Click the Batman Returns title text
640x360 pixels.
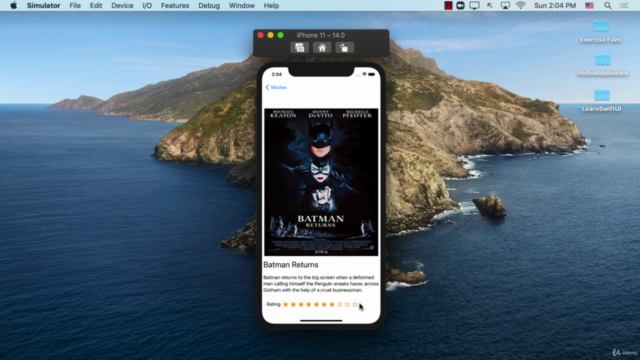tap(291, 265)
